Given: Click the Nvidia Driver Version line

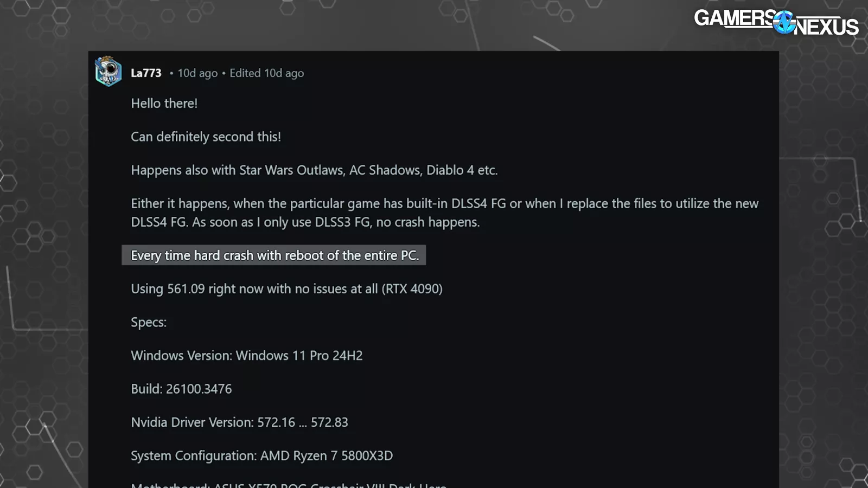Looking at the screenshot, I should pos(239,422).
